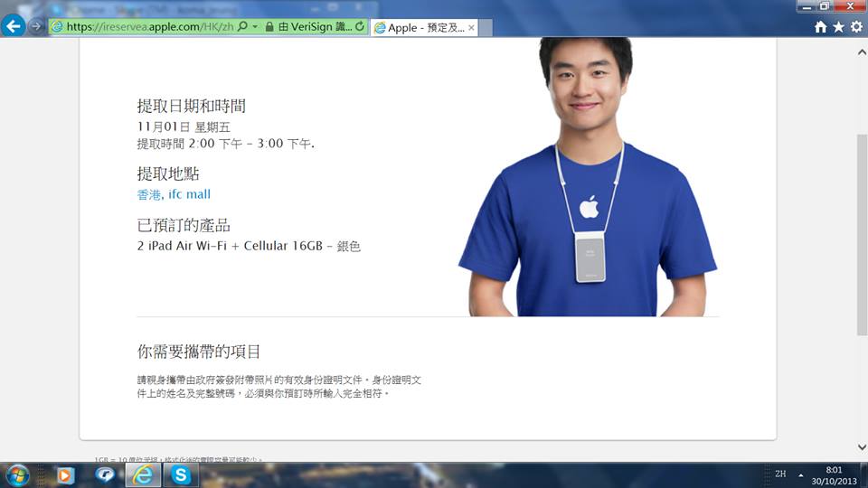The height and width of the screenshot is (488, 868).
Task: Click the 提取地點 heading
Action: pyautogui.click(x=168, y=174)
